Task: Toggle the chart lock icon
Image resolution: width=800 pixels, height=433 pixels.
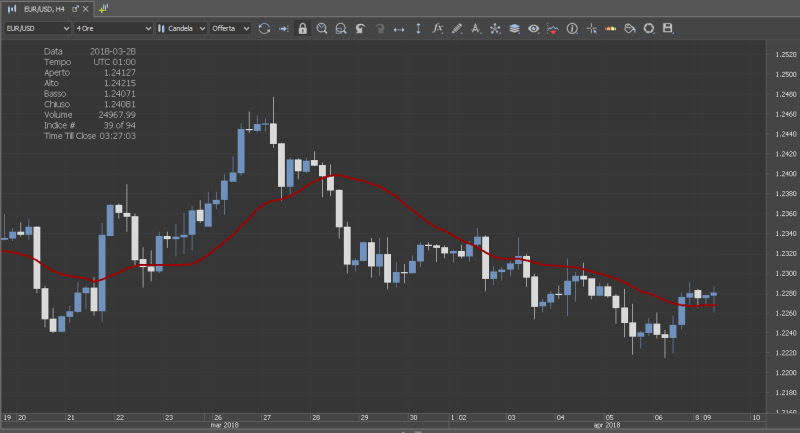Action: [x=302, y=28]
